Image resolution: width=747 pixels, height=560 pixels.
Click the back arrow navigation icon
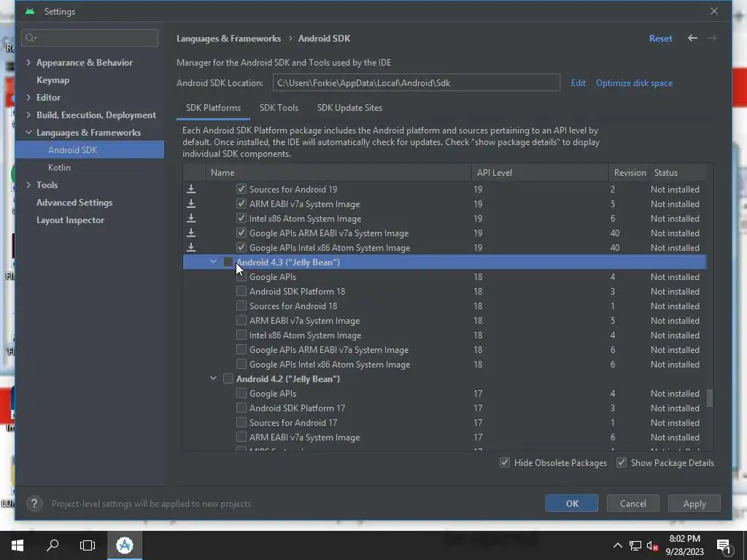click(x=692, y=38)
